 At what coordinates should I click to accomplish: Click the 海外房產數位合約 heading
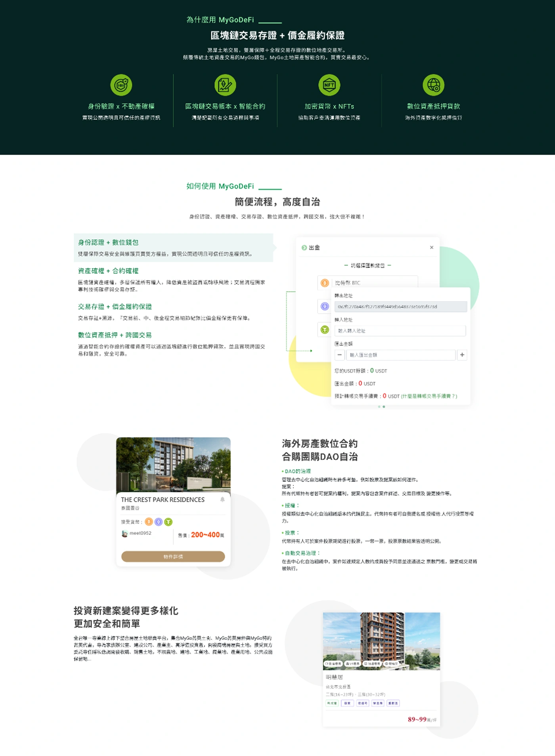coord(320,444)
